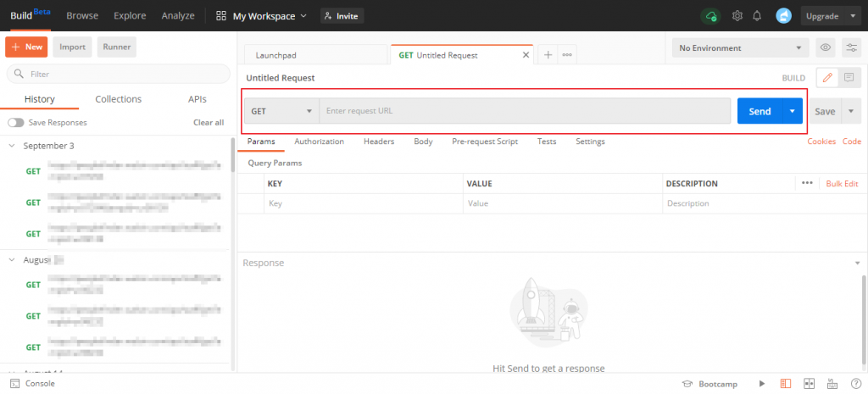Image resolution: width=868 pixels, height=394 pixels.
Task: Click the Save button
Action: (x=824, y=111)
